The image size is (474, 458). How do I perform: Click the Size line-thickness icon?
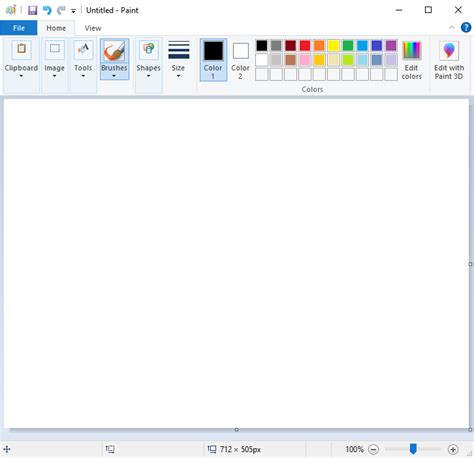(x=179, y=50)
